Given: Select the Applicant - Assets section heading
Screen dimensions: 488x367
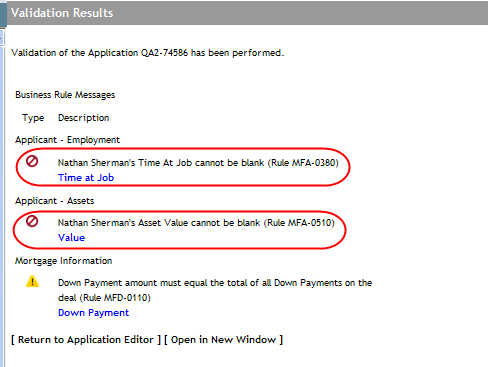Looking at the screenshot, I should 55,201.
